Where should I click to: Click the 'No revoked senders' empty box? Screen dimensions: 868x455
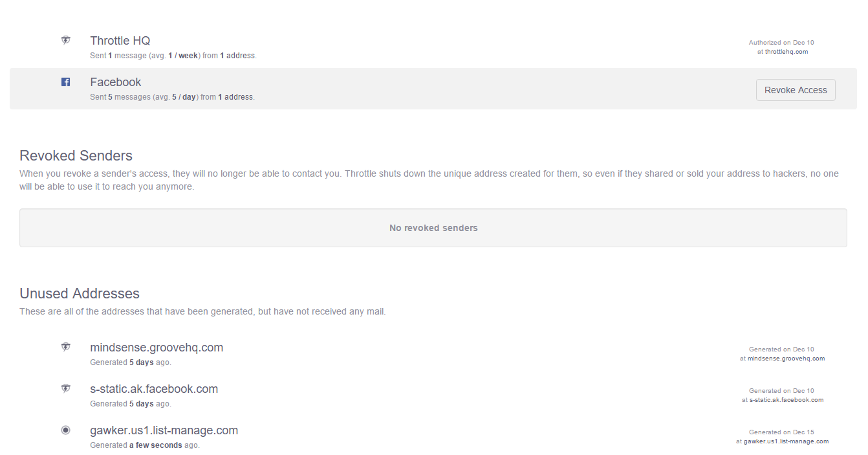point(433,228)
